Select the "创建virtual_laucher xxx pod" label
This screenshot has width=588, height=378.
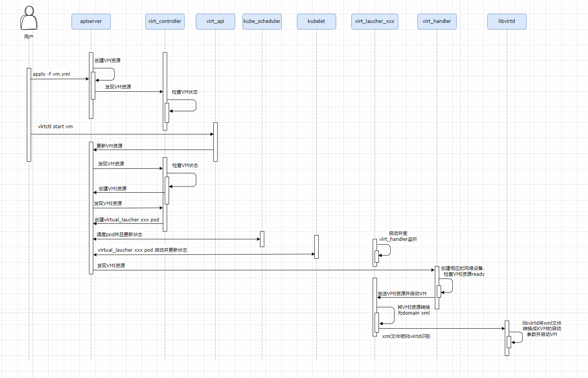tap(127, 220)
